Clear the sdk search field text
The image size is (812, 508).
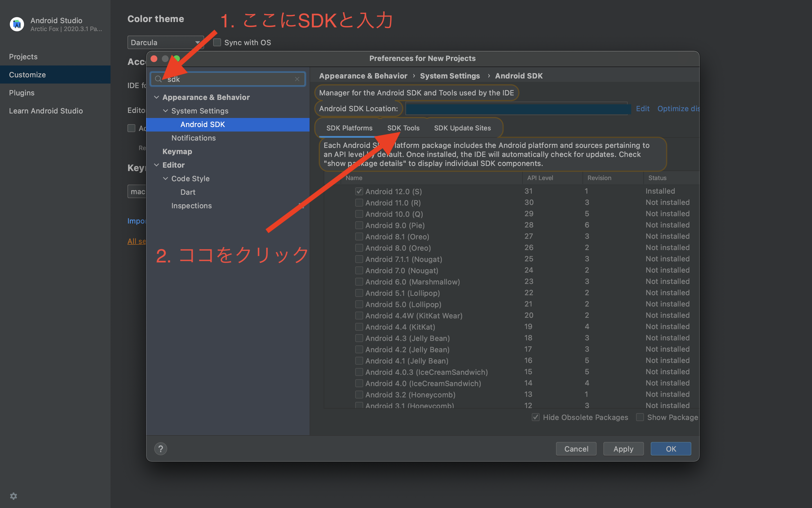point(297,79)
